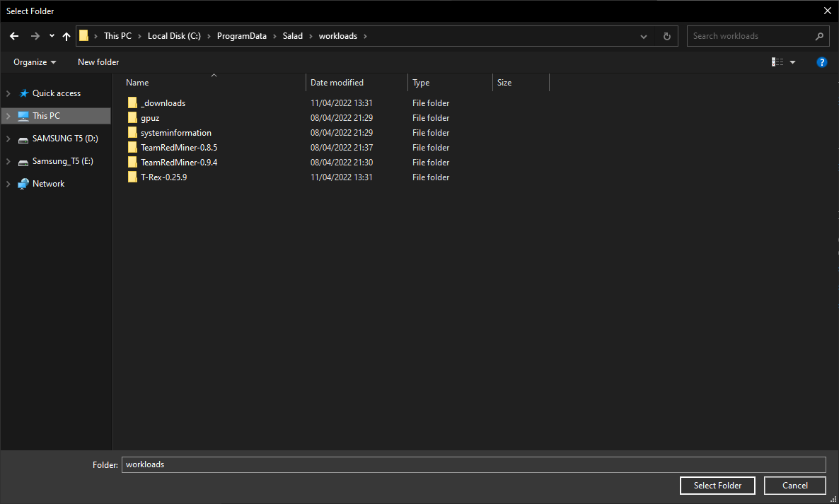Screen dimensions: 839x504
Task: Confirm with the Select Folder button
Action: click(x=717, y=486)
